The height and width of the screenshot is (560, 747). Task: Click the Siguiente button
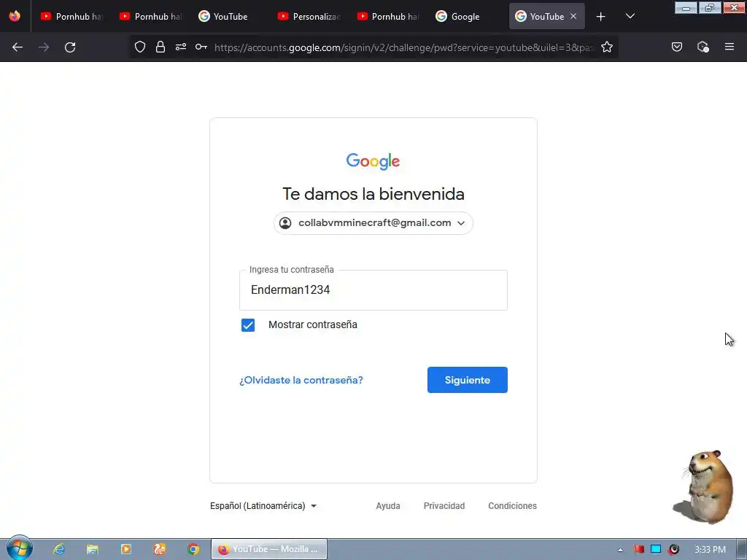tap(468, 380)
